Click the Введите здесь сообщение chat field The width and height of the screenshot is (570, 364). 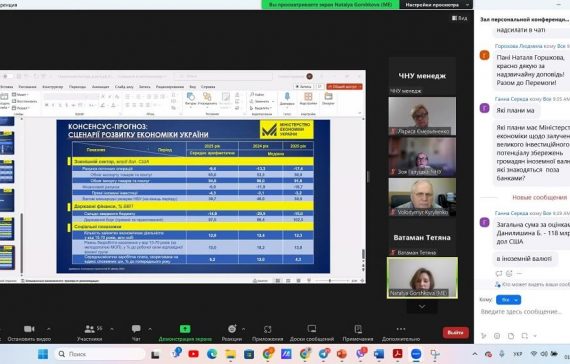pyautogui.click(x=522, y=312)
